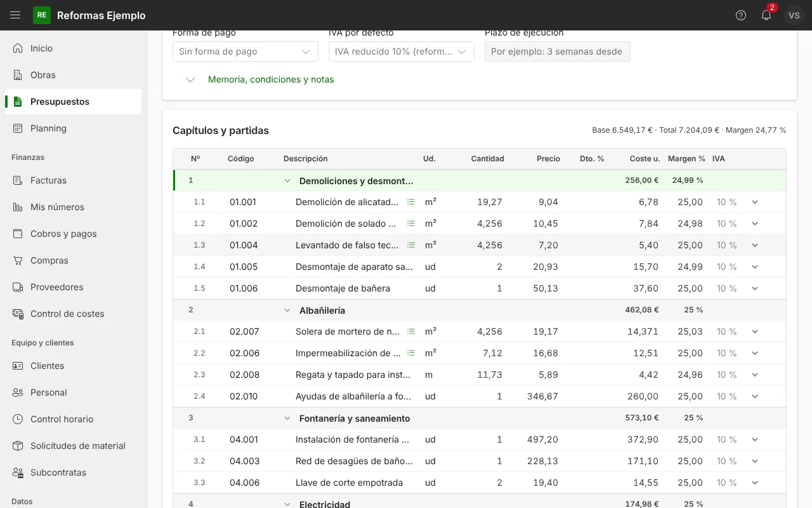Screen dimensions: 812x508
Task: Click the Facturas invoice icon
Action: click(18, 180)
